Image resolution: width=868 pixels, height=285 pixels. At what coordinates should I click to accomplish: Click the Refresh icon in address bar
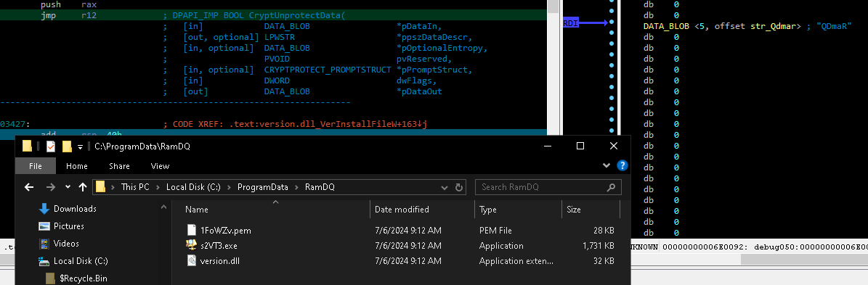[x=459, y=187]
